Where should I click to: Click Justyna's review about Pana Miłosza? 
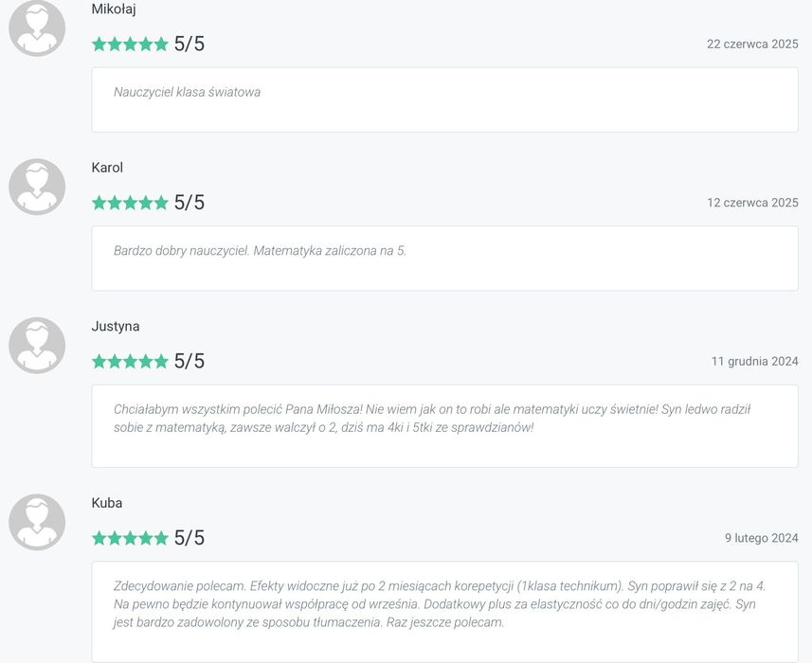coord(431,419)
